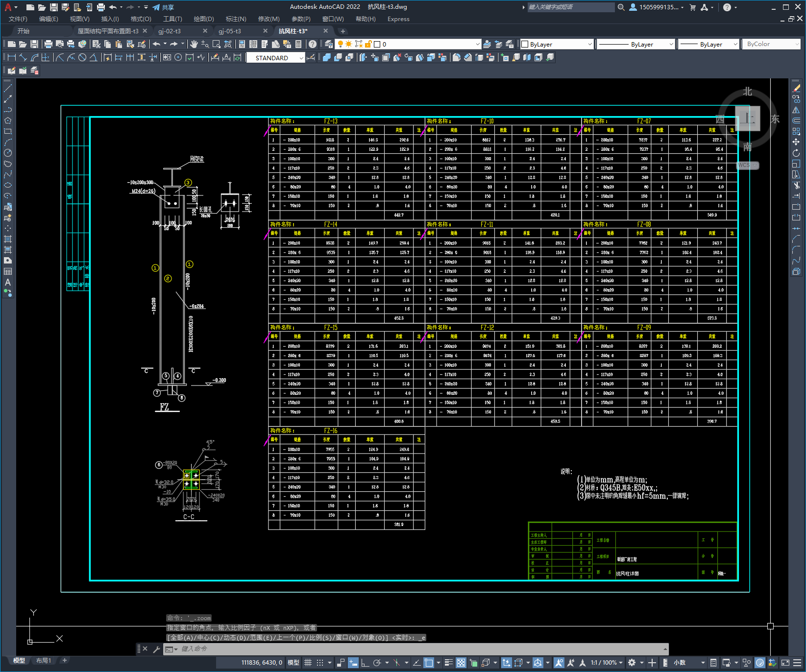The width and height of the screenshot is (806, 672).
Task: Click the 模型 layout tab
Action: (x=19, y=661)
